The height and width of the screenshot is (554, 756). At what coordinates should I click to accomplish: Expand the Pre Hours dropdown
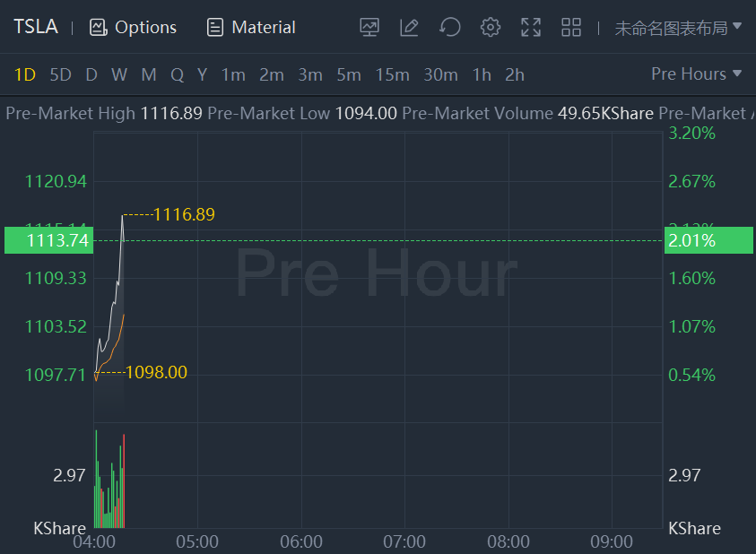click(x=696, y=74)
